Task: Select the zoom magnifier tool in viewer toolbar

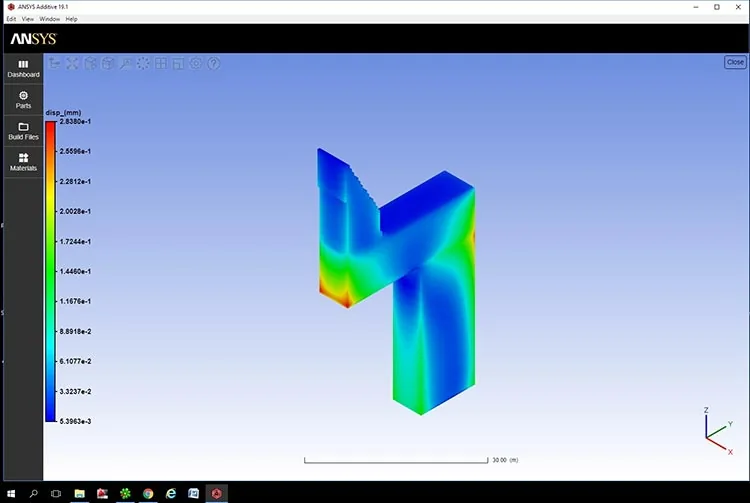Action: (x=125, y=63)
